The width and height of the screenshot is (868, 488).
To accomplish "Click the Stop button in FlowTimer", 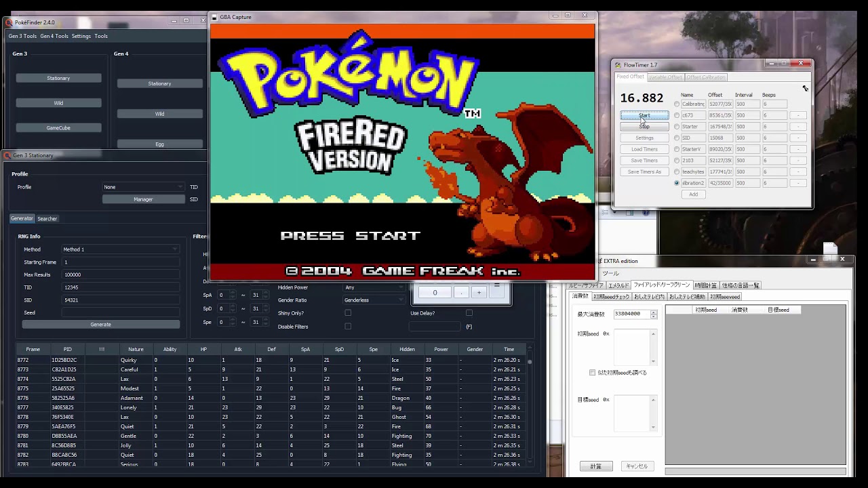I will click(644, 127).
